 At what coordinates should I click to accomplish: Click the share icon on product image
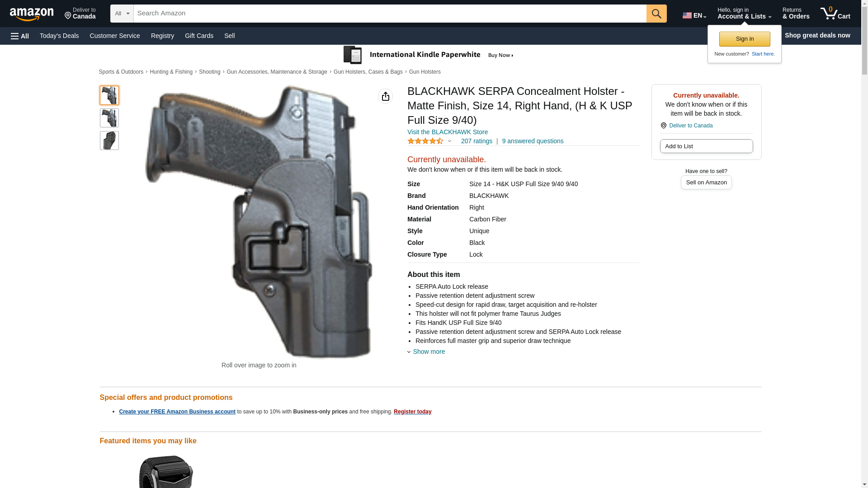click(385, 96)
